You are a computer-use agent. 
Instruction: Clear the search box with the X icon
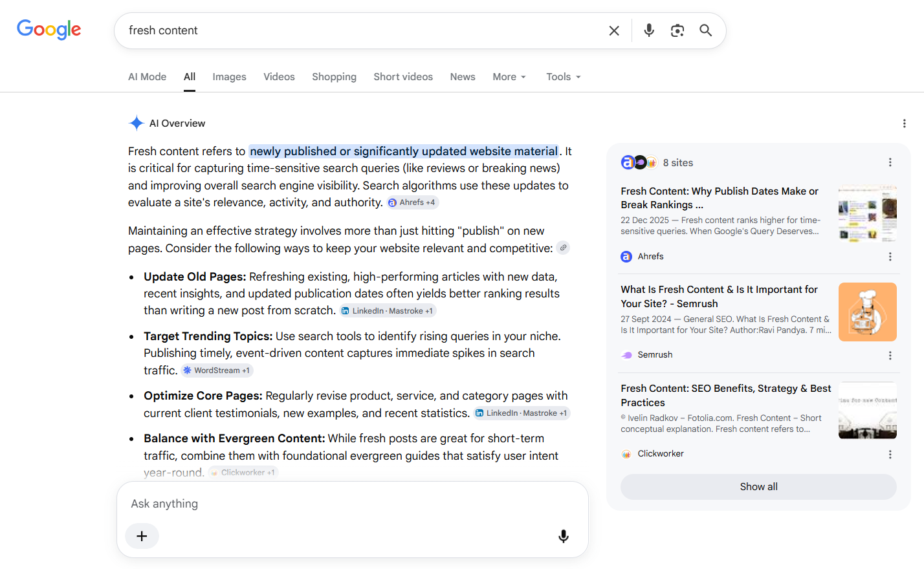point(614,30)
